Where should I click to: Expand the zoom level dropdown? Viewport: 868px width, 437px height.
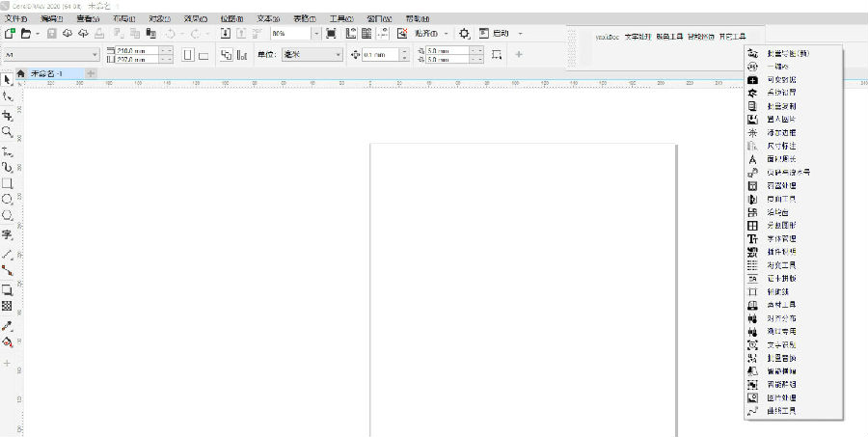click(x=315, y=33)
